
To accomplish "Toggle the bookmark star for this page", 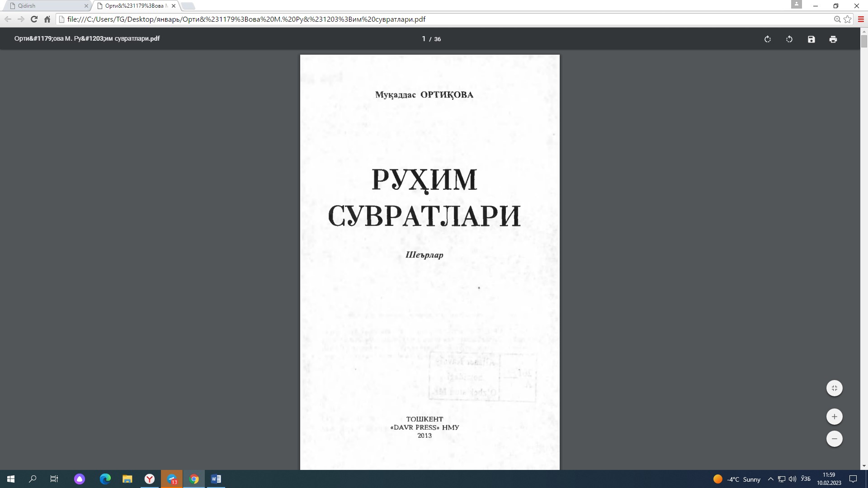I will point(848,19).
